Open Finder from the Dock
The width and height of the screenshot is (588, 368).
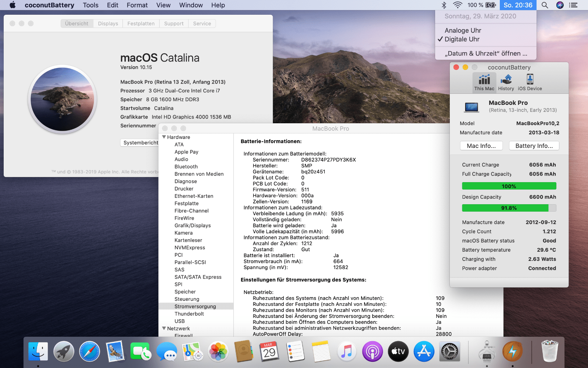point(38,351)
